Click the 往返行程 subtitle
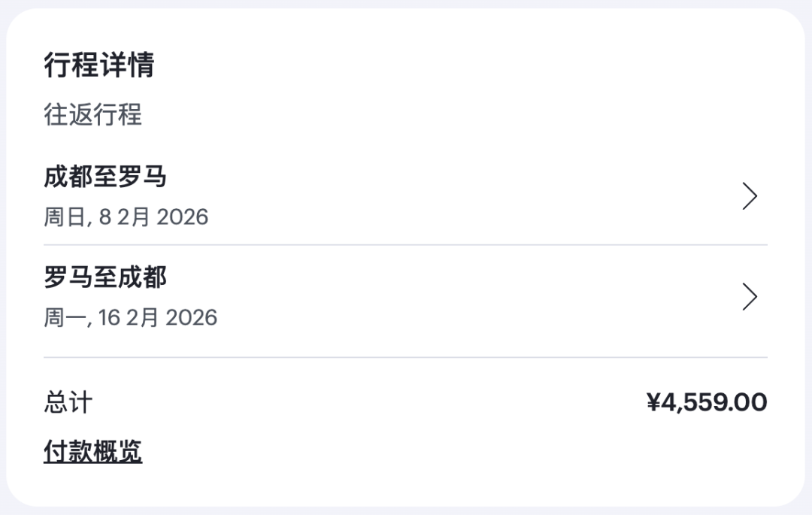The image size is (812, 515). [x=92, y=115]
